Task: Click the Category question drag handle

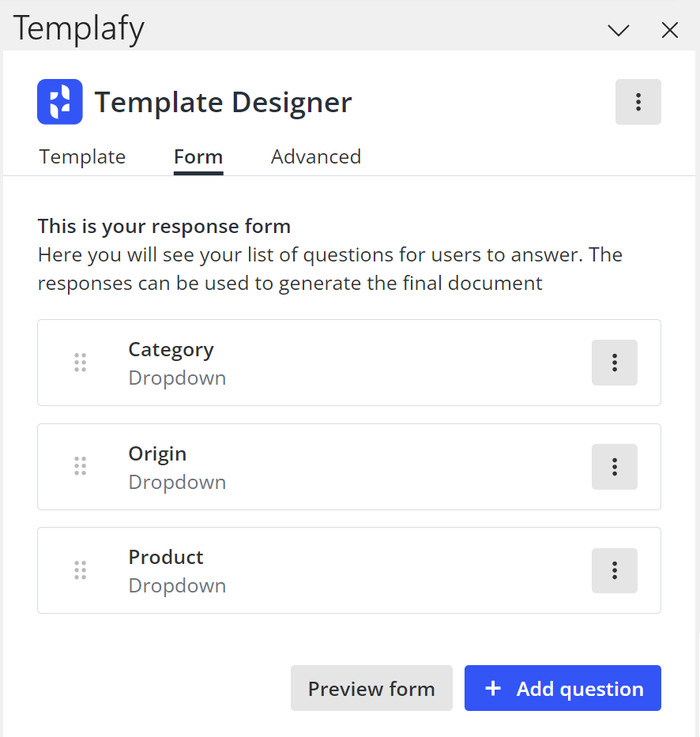Action: click(x=81, y=363)
